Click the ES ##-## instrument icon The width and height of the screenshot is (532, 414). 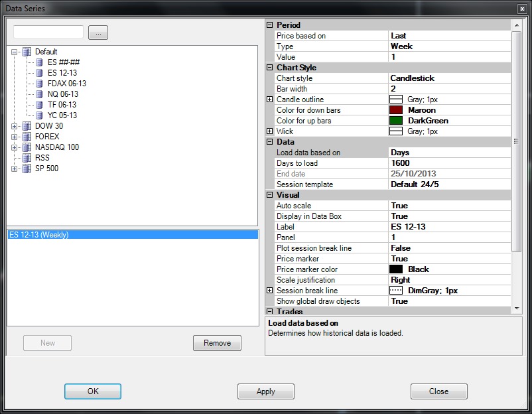39,62
